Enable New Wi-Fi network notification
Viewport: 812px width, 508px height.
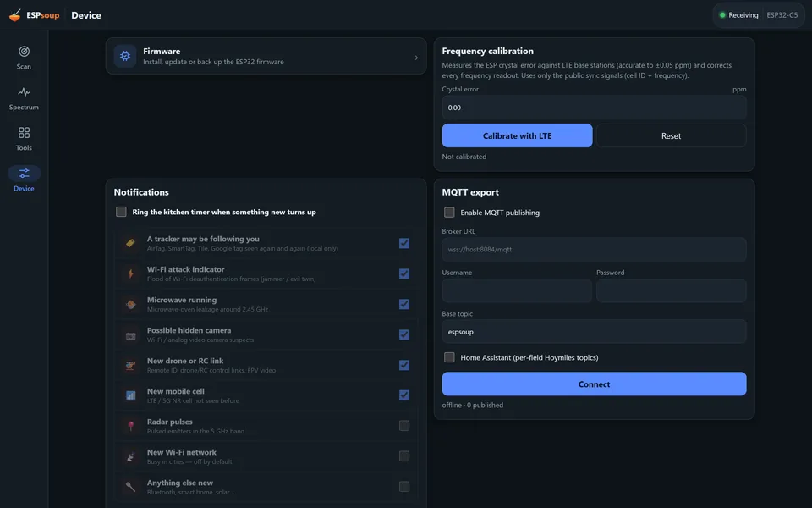point(404,456)
